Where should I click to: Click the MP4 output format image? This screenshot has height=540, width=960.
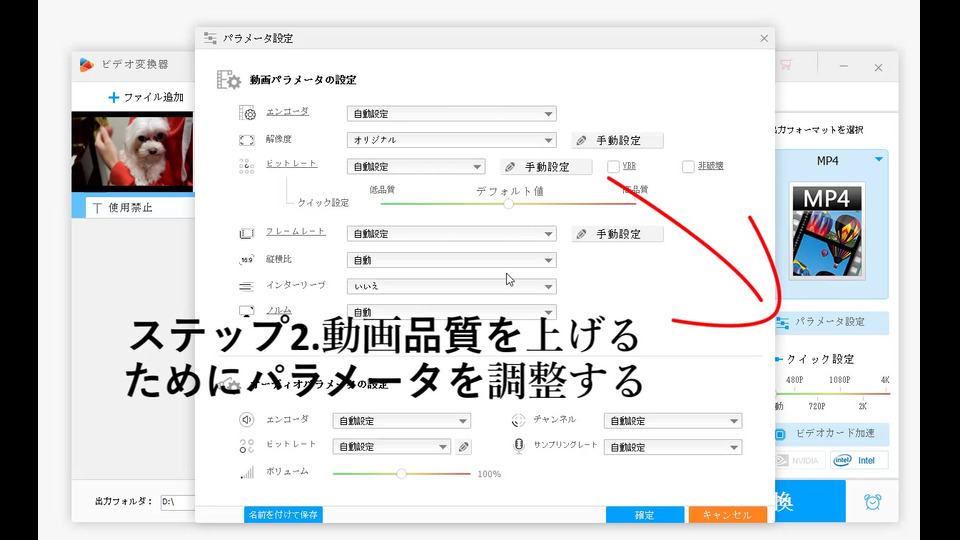point(827,231)
